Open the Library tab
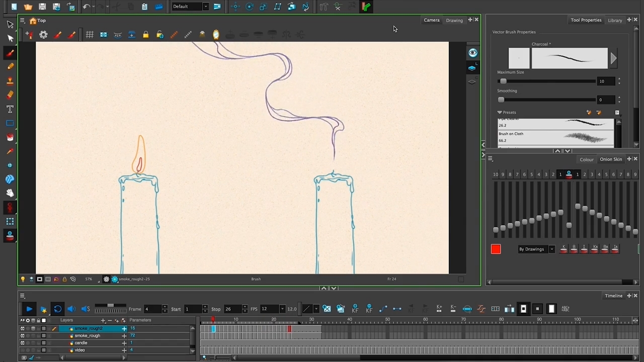The height and width of the screenshot is (362, 644). [x=615, y=20]
